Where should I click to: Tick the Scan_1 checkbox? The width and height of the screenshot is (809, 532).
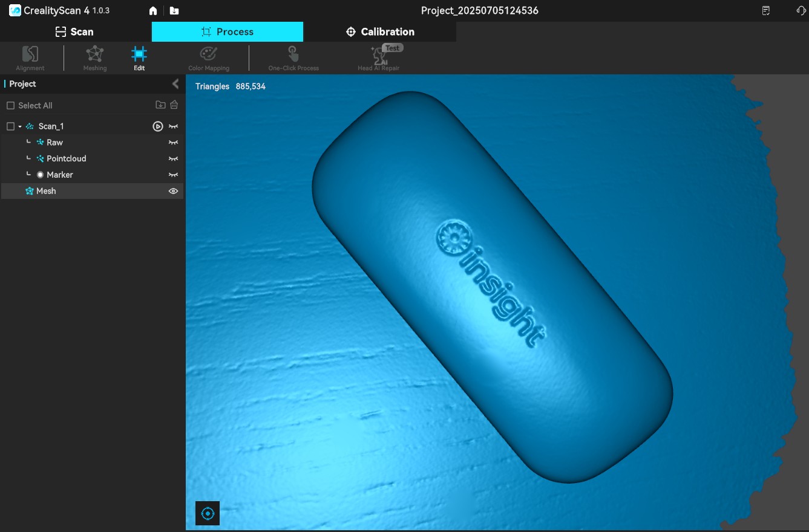pyautogui.click(x=10, y=126)
